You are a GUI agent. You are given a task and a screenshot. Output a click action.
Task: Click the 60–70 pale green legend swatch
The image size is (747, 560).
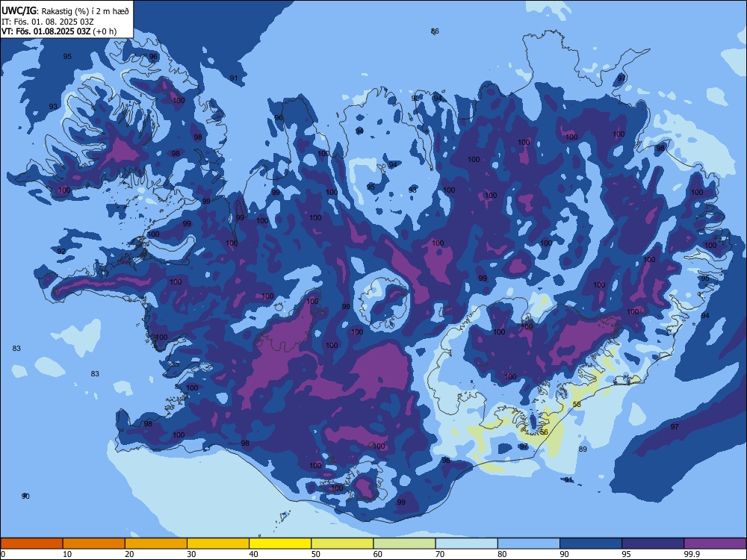tap(404, 544)
